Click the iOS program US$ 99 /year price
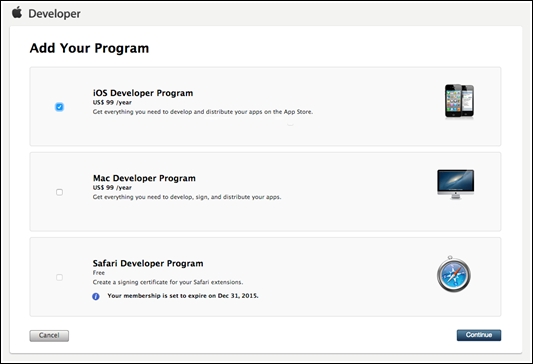 click(x=112, y=102)
